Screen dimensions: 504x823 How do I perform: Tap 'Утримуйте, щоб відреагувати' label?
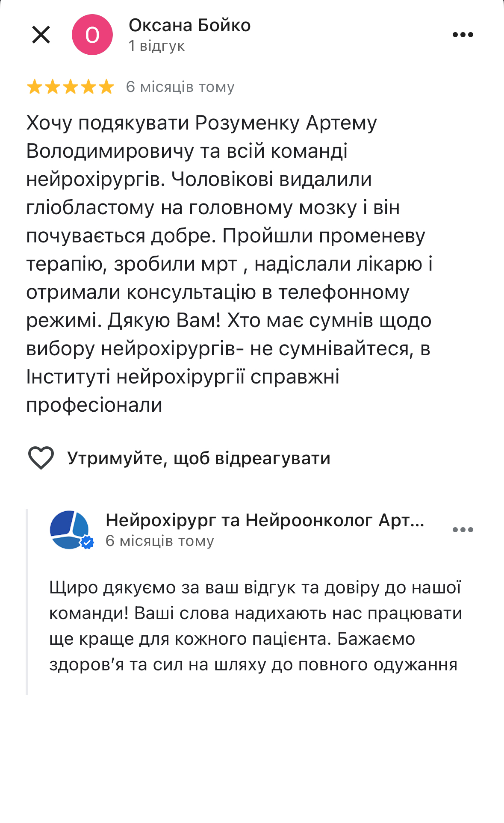tap(199, 458)
